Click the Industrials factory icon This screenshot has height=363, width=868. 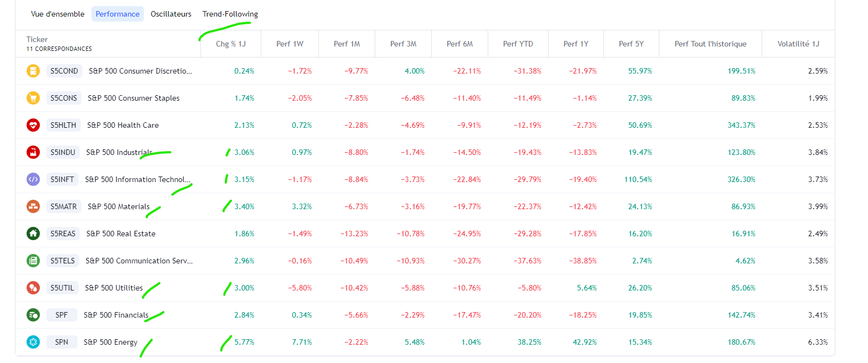click(33, 152)
